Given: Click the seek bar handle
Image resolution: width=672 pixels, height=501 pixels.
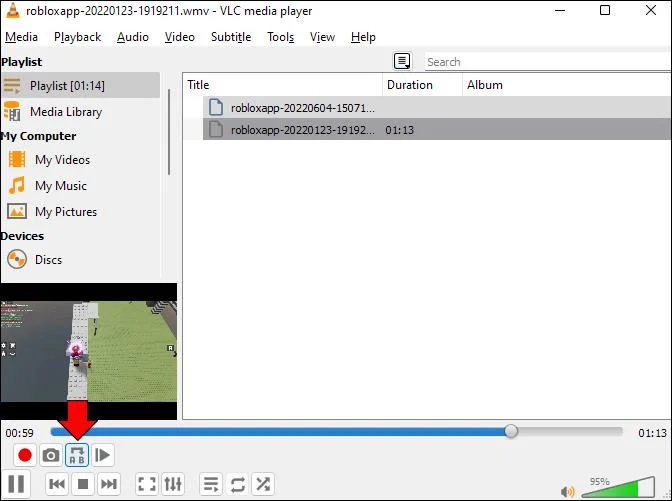Looking at the screenshot, I should (511, 432).
